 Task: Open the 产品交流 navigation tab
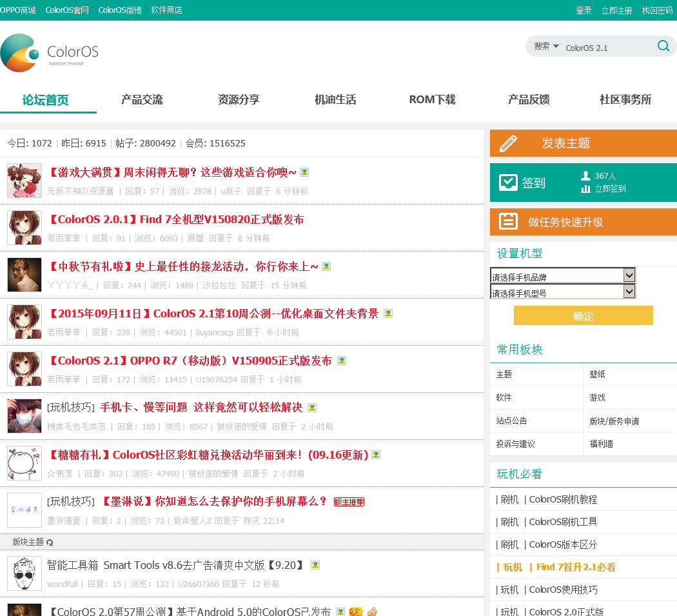142,100
